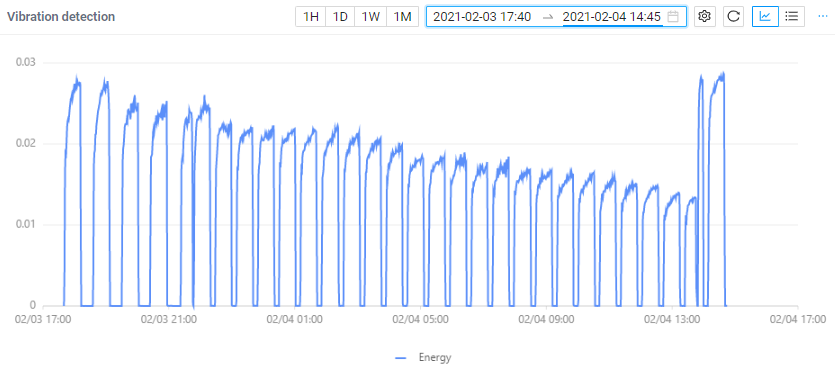Click the 0.02 y-axis label
Image resolution: width=835 pixels, height=375 pixels.
tap(25, 144)
